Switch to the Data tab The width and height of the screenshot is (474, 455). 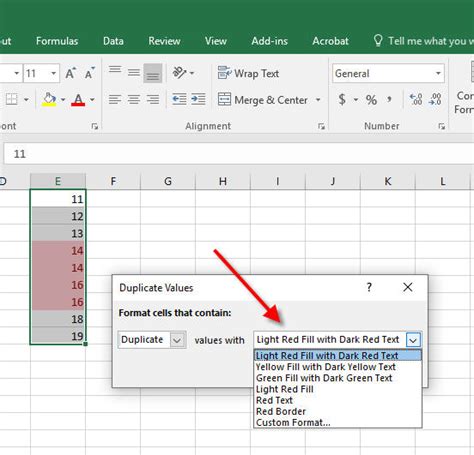click(x=113, y=41)
